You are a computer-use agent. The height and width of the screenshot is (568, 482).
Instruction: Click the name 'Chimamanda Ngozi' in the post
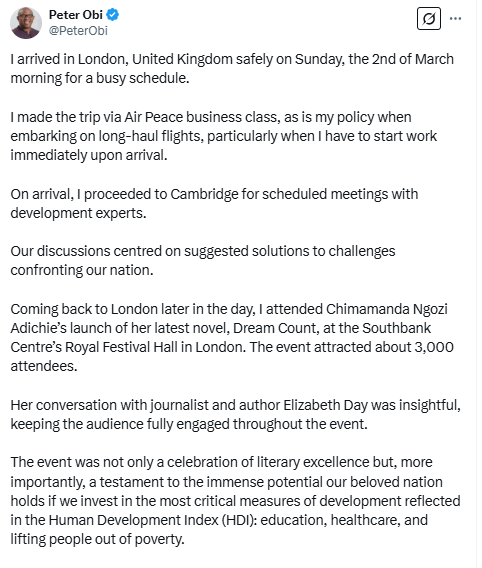[387, 309]
